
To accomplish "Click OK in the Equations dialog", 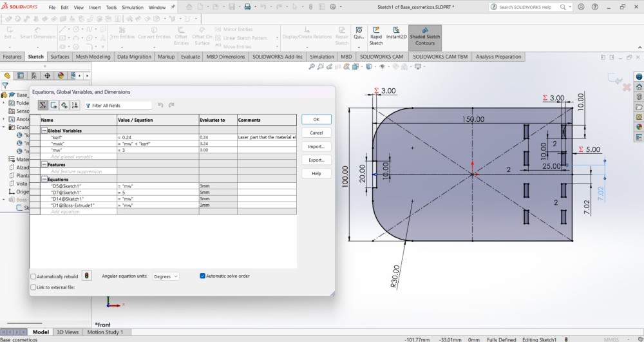I will pos(316,120).
